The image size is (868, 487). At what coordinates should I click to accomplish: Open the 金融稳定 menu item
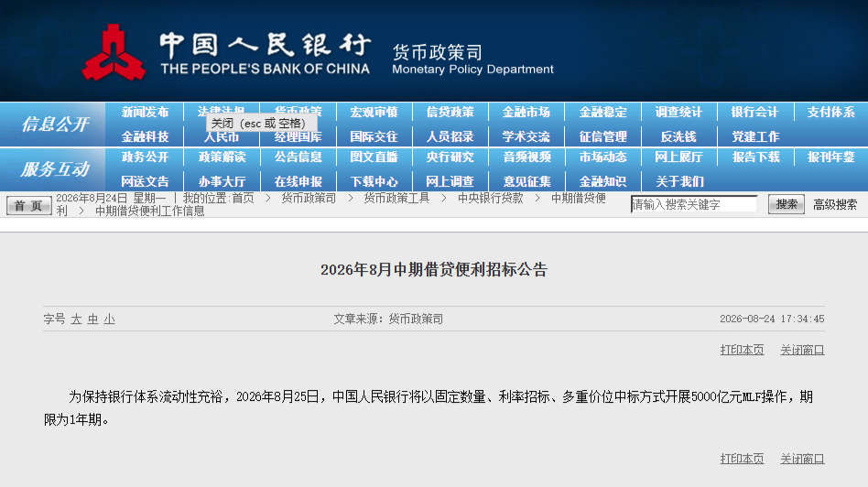602,113
